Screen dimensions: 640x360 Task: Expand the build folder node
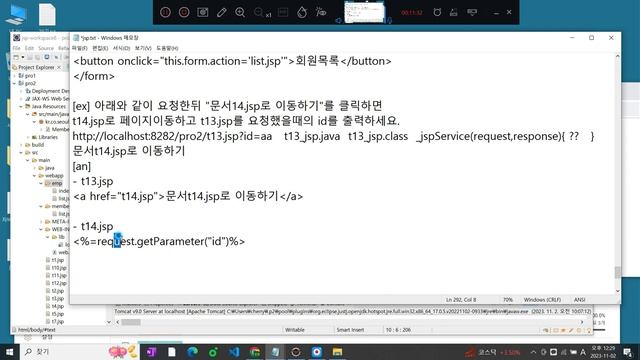(x=21, y=145)
